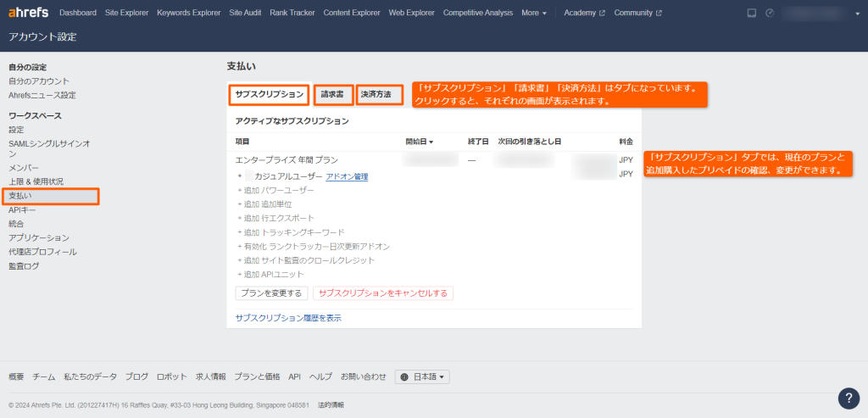
Task: Click the Ahrefs logo
Action: click(x=28, y=13)
